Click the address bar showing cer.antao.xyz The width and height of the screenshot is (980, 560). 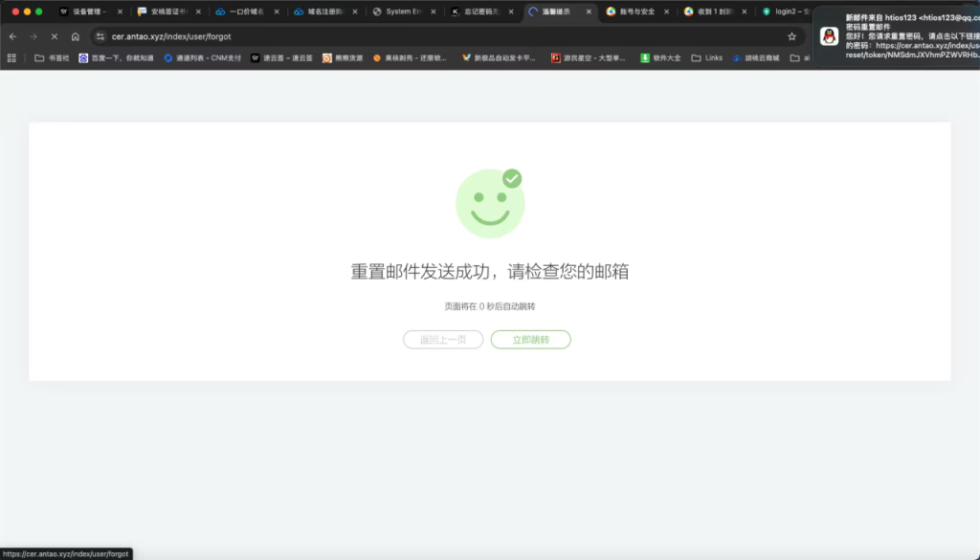click(x=191, y=36)
